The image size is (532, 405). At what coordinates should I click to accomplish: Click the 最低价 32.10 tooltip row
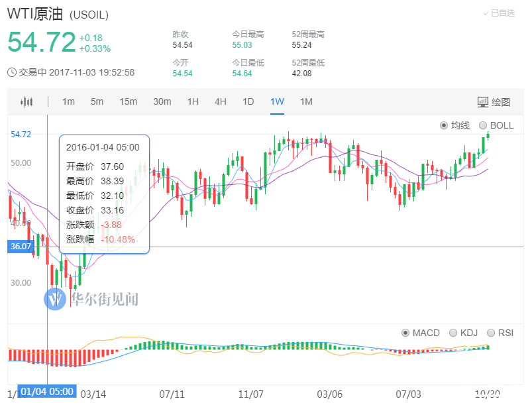[95, 196]
